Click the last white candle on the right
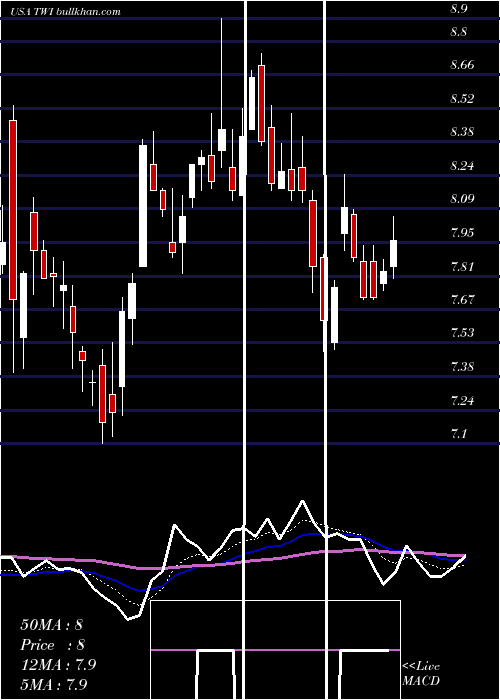The image size is (500, 700). click(x=393, y=253)
